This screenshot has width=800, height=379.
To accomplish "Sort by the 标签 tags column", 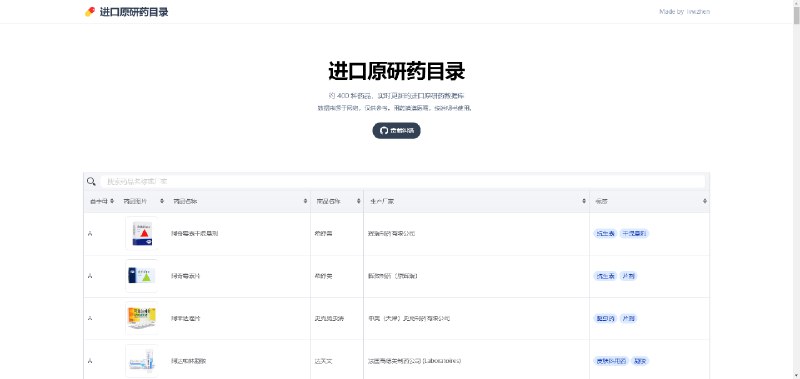I will (649, 201).
